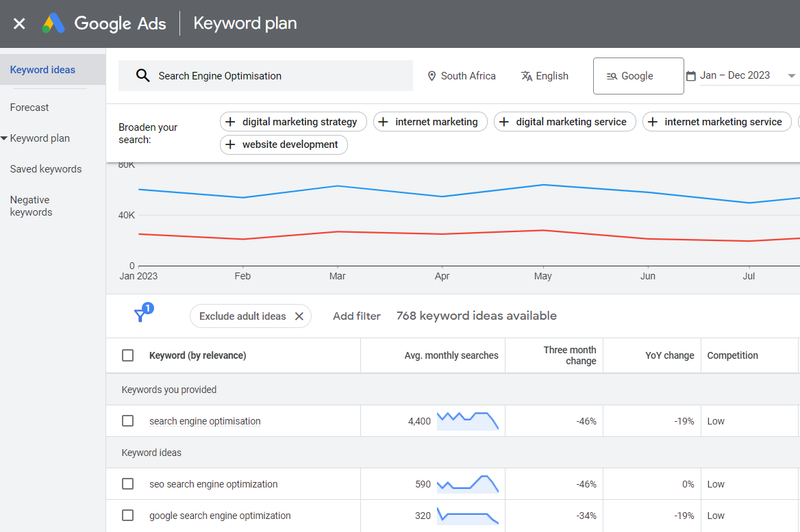Add digital marketing strategy to search
The width and height of the screenshot is (800, 532).
(293, 122)
